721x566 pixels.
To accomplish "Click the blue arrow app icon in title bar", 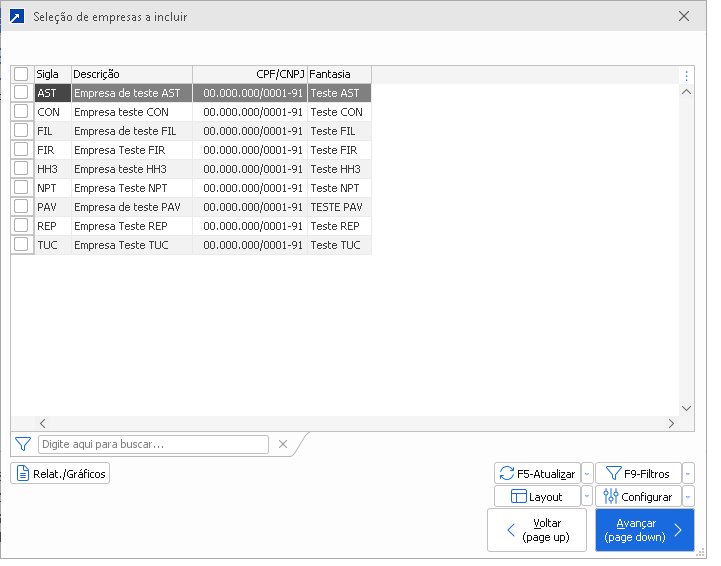I will pyautogui.click(x=17, y=17).
